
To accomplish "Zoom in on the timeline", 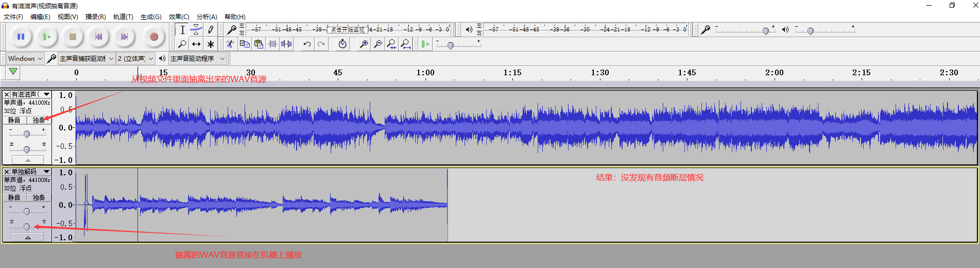I will click(364, 44).
